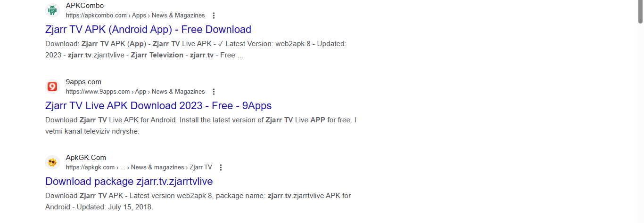Click the ApkGK.Com site name
This screenshot has width=644, height=223.
tap(86, 158)
